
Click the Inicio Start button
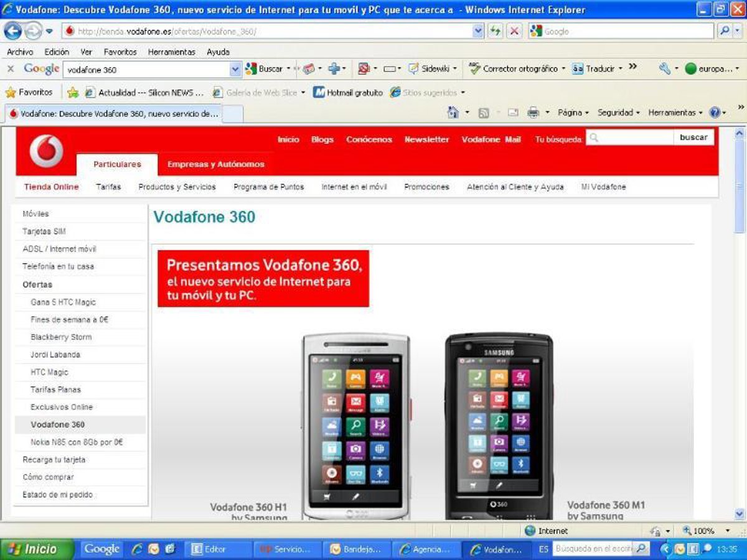click(37, 549)
